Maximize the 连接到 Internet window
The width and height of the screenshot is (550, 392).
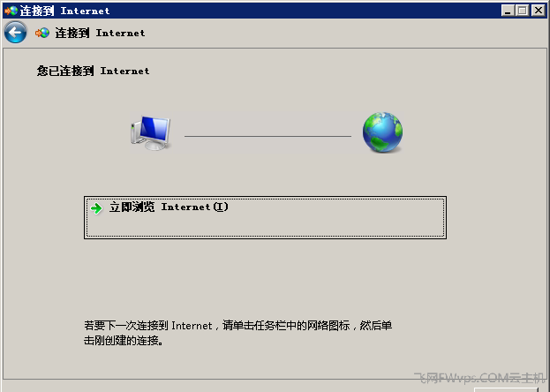(x=523, y=11)
